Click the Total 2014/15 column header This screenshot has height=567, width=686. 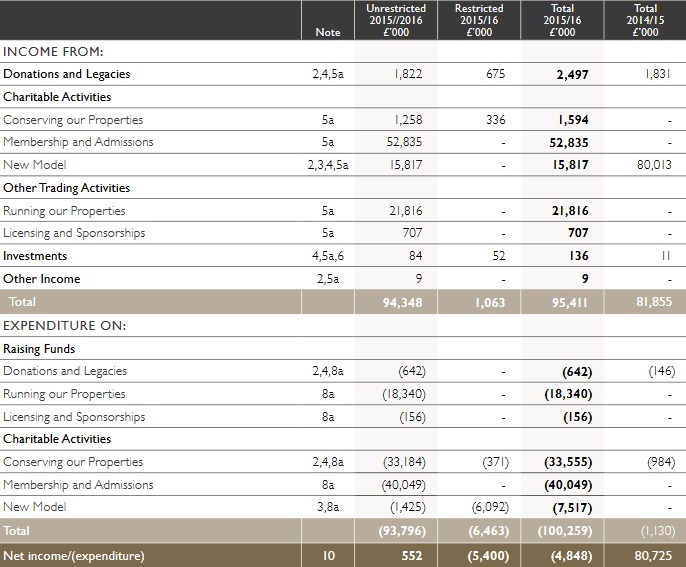[x=645, y=20]
